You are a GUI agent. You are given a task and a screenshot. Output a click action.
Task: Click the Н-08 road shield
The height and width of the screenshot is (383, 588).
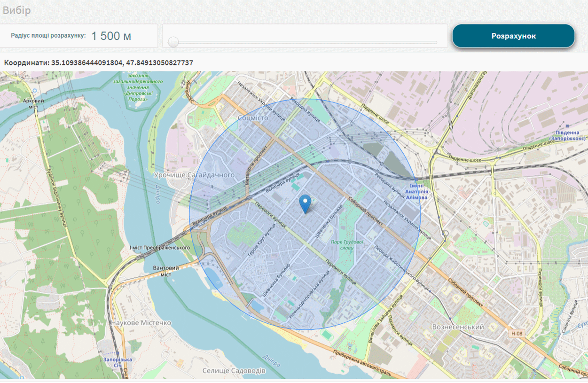pos(516,334)
